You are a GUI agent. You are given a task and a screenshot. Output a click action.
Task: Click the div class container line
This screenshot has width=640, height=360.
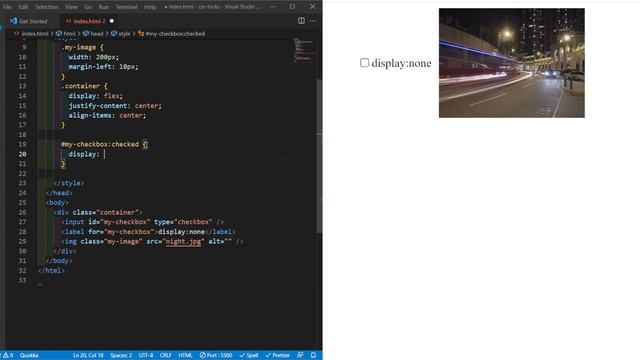(98, 212)
